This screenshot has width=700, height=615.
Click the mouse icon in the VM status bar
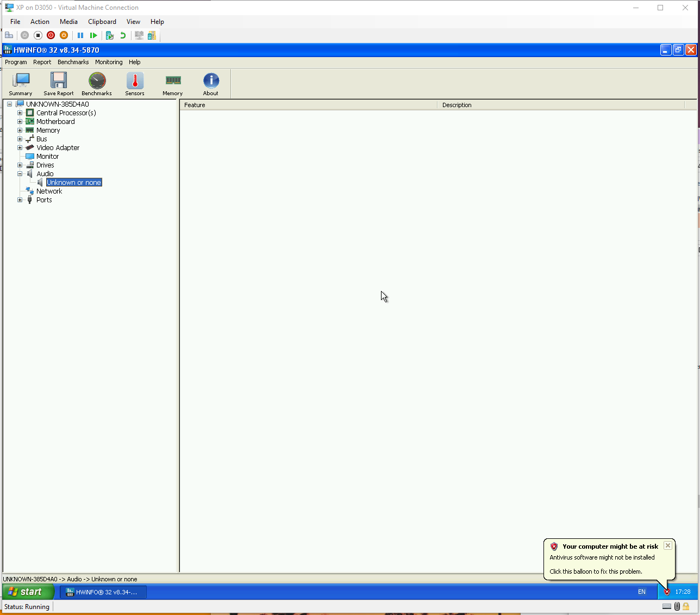click(x=677, y=606)
